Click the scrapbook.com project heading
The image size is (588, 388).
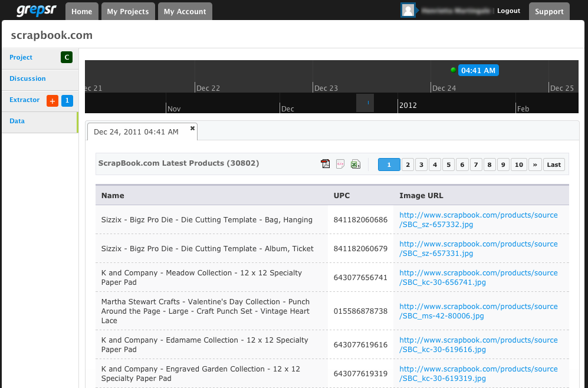tap(52, 35)
